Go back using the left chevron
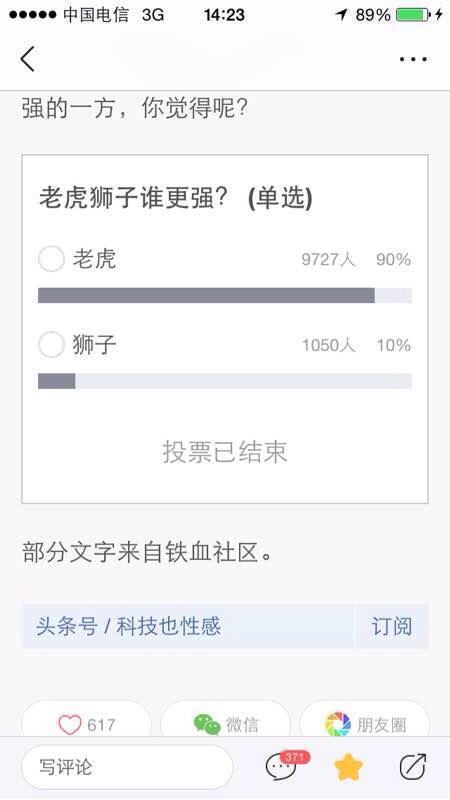Screen dimensions: 450x800 [28, 59]
